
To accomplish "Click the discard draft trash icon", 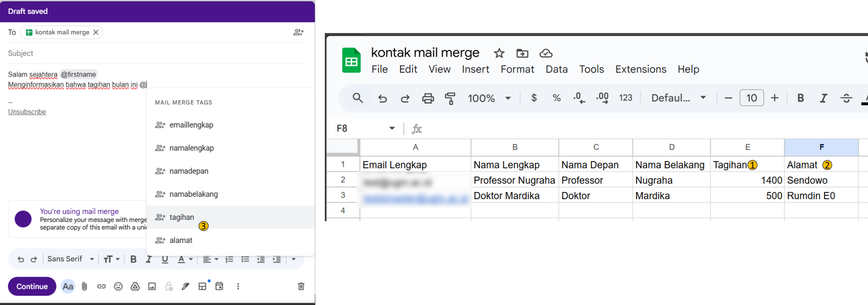I will pos(301,286).
